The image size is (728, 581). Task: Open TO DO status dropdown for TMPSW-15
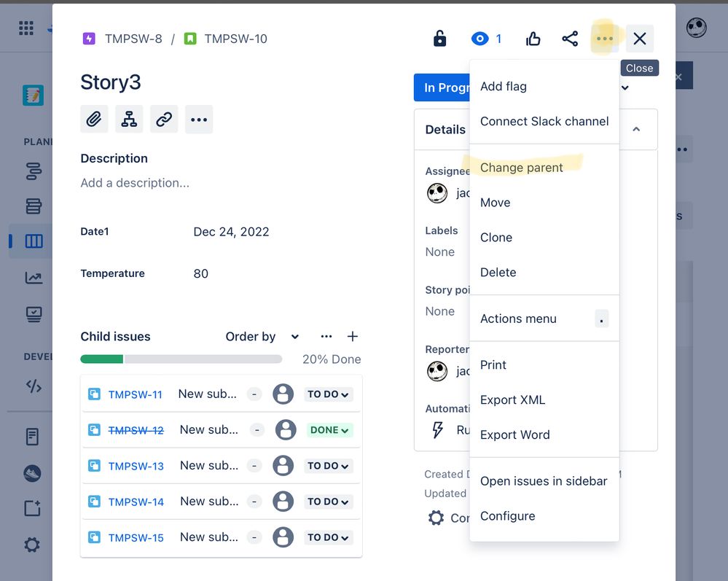328,537
